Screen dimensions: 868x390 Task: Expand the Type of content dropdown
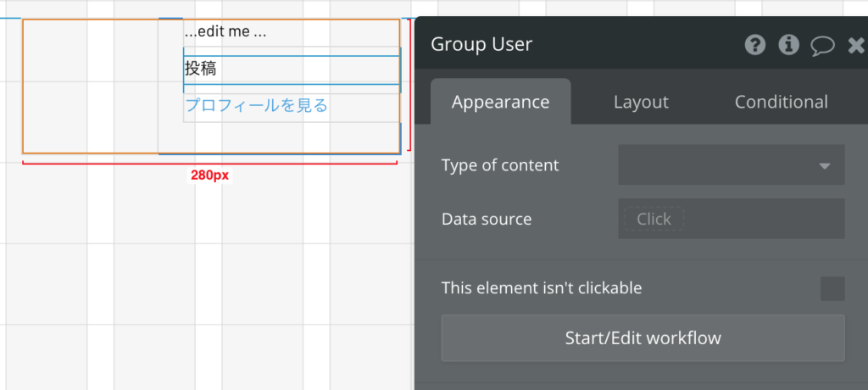point(732,164)
